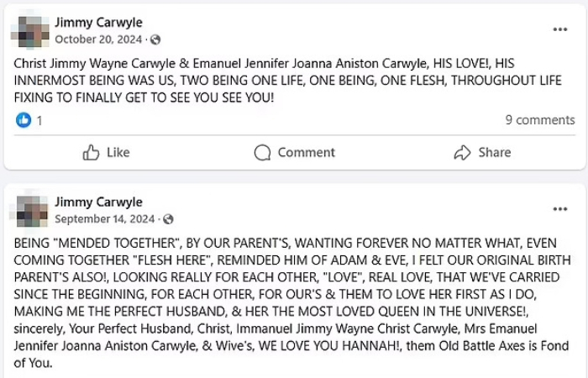Screen dimensions: 588x378
Task: Click globe privacy icon on September 14 post
Action: (x=167, y=218)
